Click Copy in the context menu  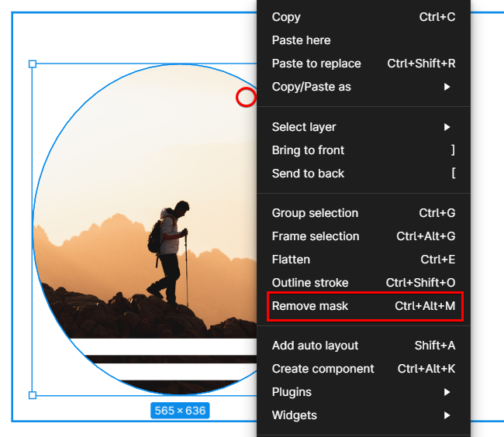pos(286,17)
